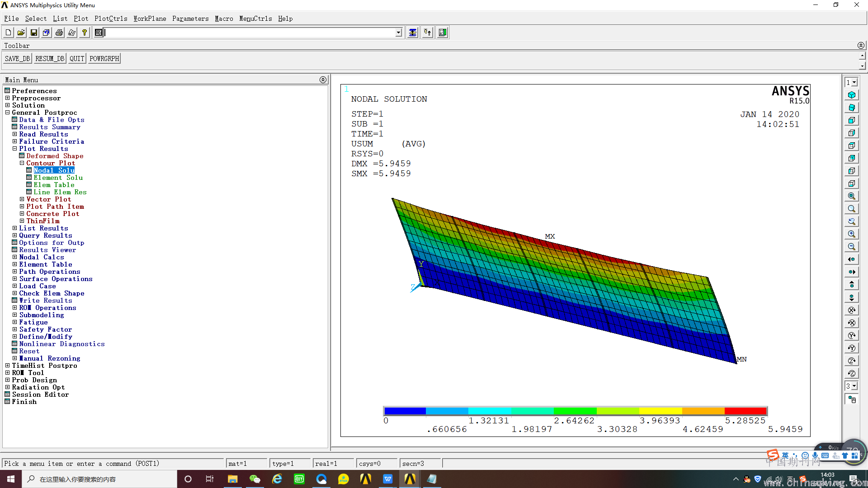
Task: Click the SAVE_DB button
Action: tap(17, 59)
